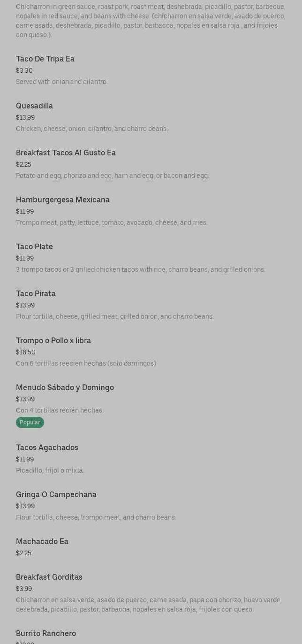Click the Popular badge under Menudo
Screen dimensions: 302x644
tap(30, 422)
